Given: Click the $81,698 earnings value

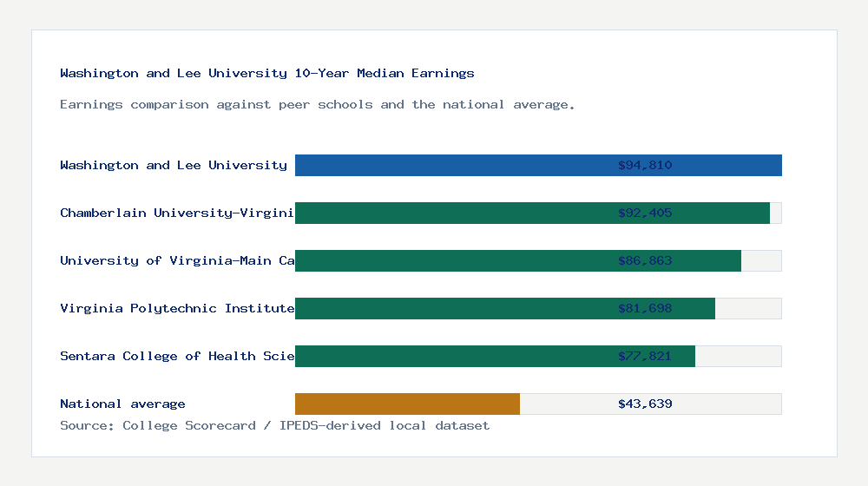Looking at the screenshot, I should 645,308.
